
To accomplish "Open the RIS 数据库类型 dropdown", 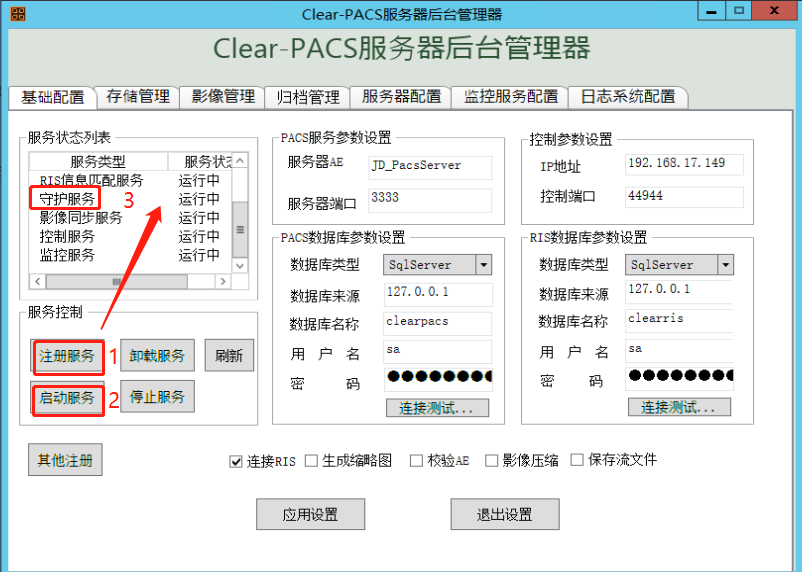I will pyautogui.click(x=725, y=265).
